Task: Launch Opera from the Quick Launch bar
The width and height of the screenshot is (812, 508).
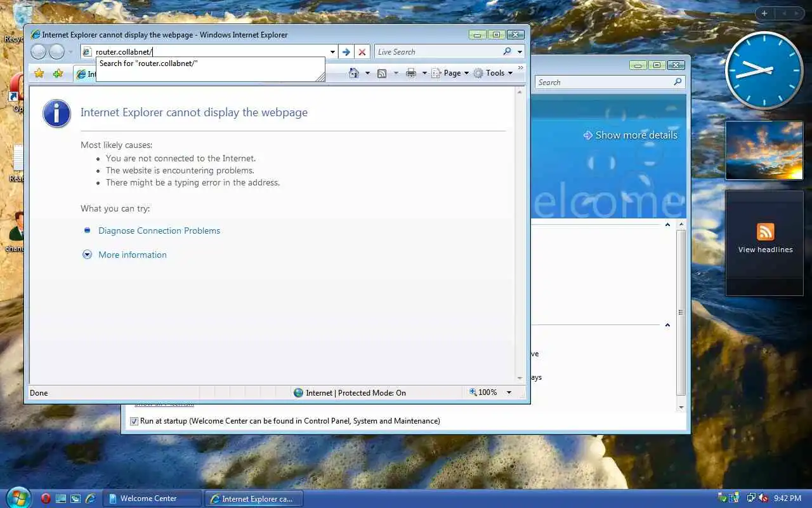Action: click(x=46, y=498)
